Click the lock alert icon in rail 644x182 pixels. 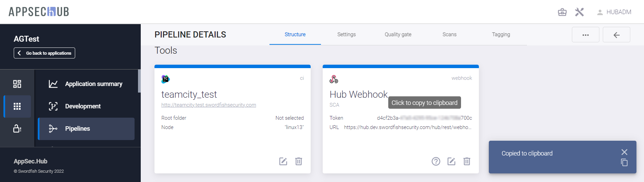[x=17, y=129]
